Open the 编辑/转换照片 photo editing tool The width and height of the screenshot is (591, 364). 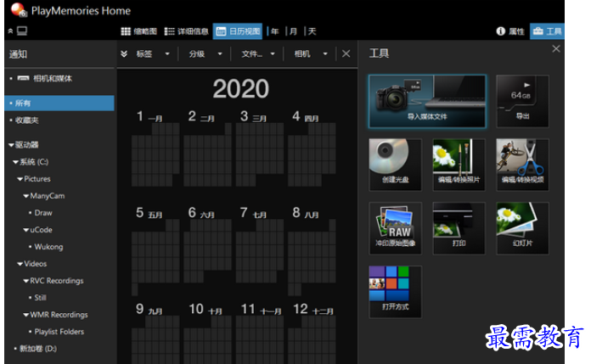pyautogui.click(x=459, y=165)
